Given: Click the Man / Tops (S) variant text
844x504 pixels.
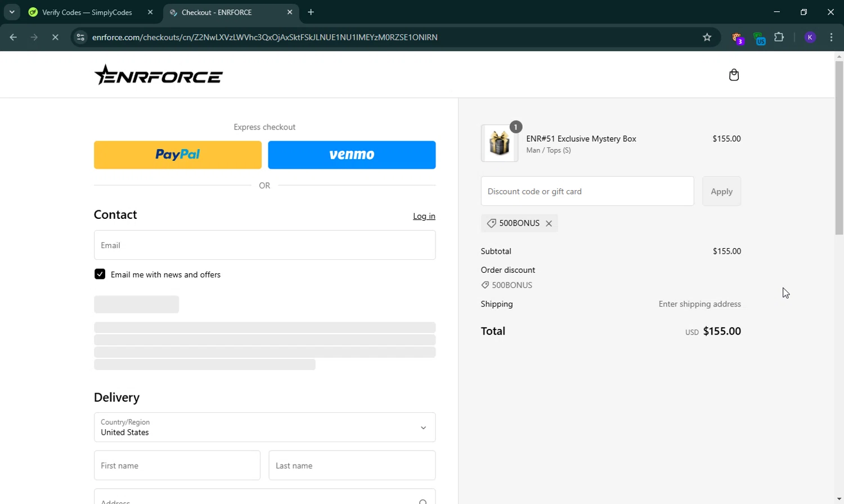Looking at the screenshot, I should point(549,150).
